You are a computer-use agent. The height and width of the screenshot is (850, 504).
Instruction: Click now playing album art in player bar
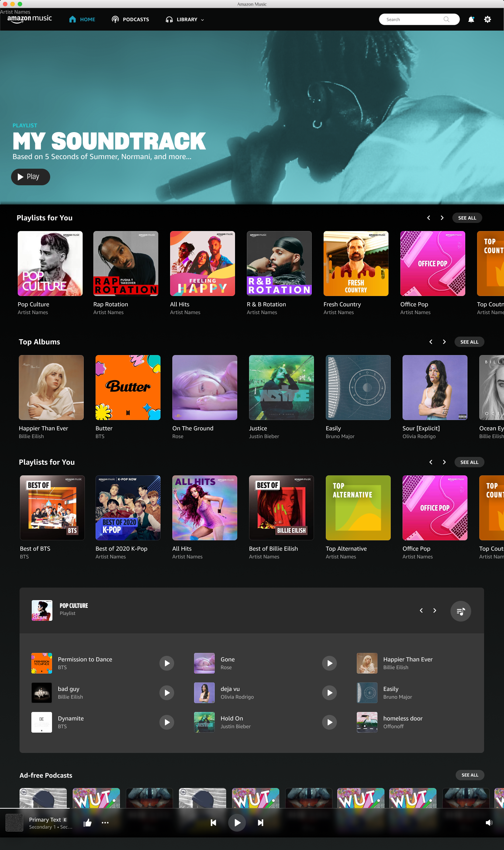14,823
